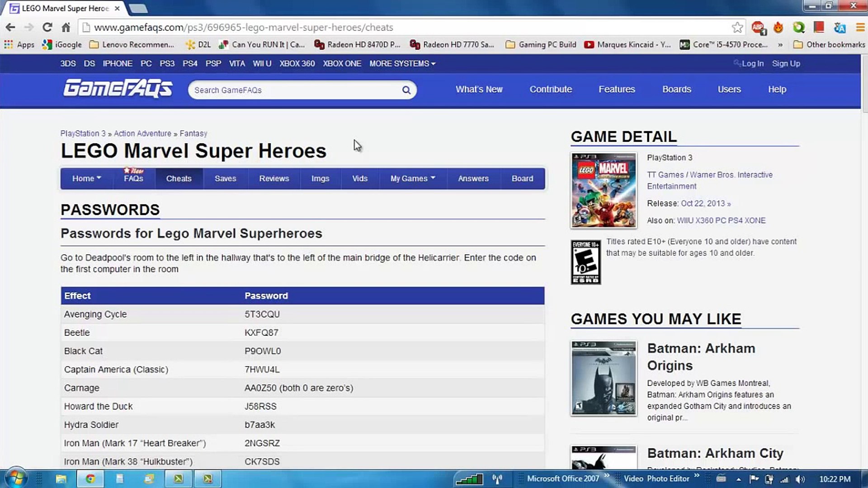Click the Log In link

tap(752, 64)
